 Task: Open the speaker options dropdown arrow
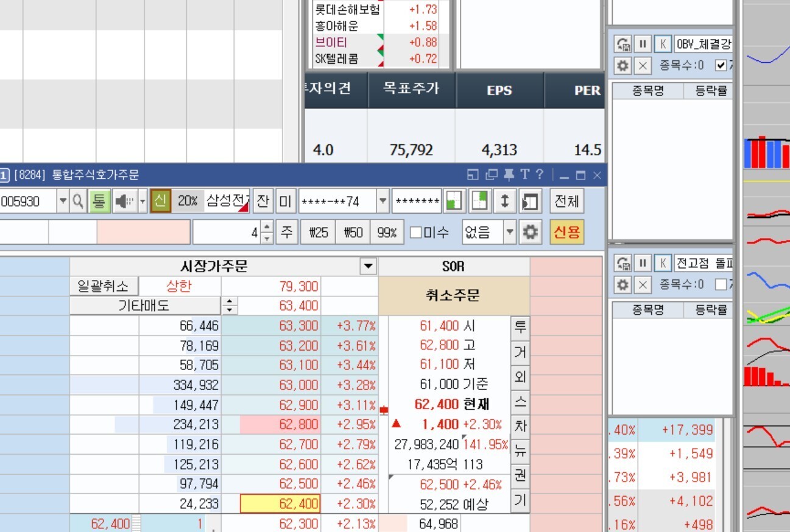143,201
